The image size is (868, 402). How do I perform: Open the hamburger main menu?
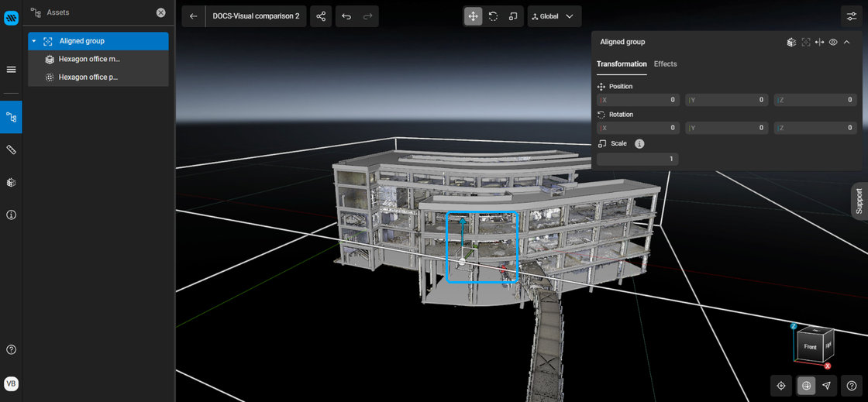coord(11,70)
